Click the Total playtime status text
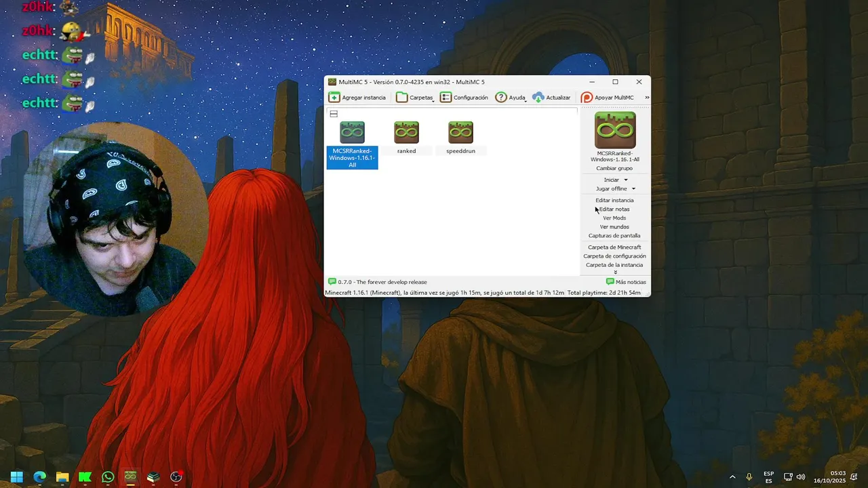 coord(604,293)
